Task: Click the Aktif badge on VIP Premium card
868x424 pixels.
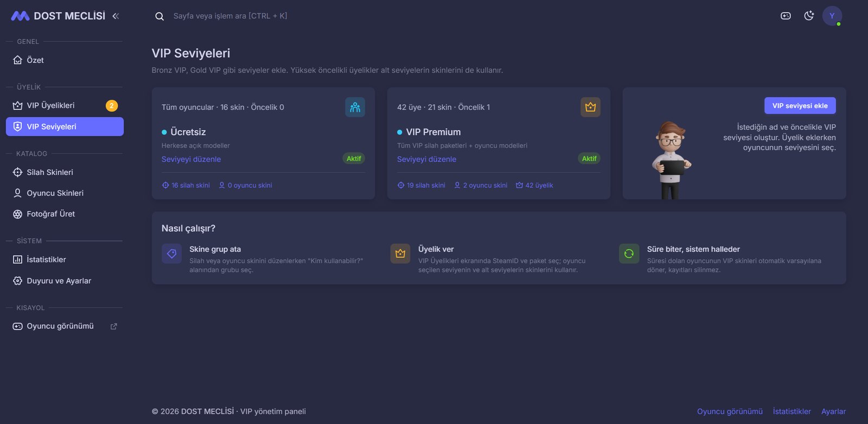Action: pyautogui.click(x=589, y=159)
